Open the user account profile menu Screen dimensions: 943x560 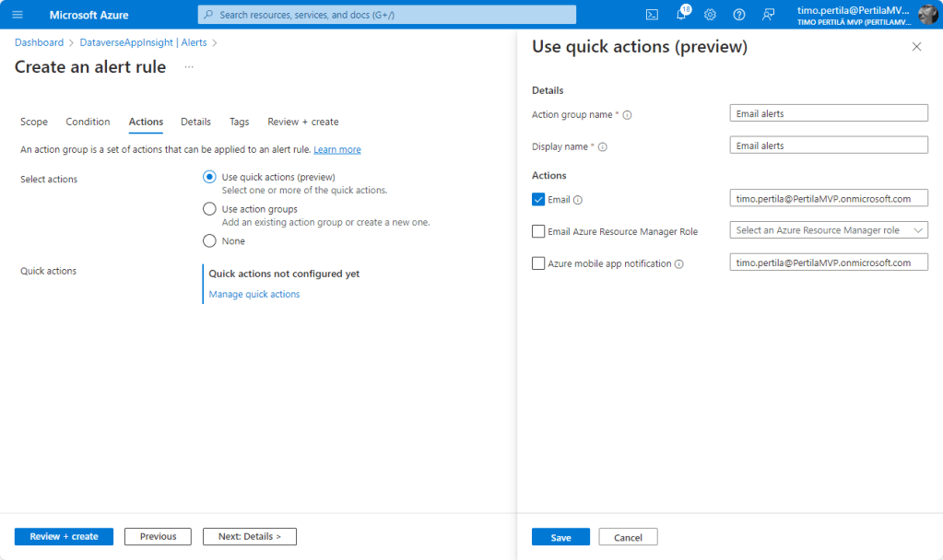pos(866,15)
